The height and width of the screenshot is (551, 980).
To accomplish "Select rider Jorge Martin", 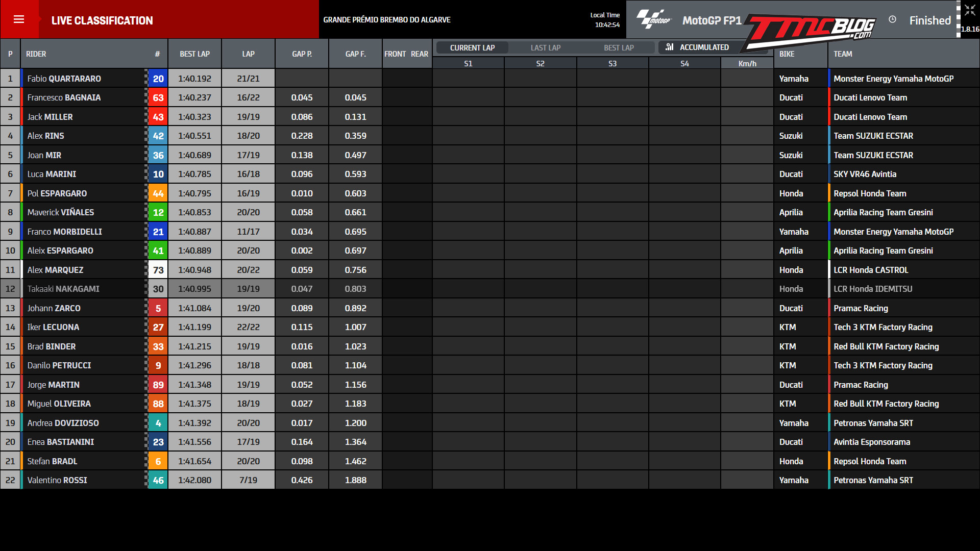I will coord(54,385).
